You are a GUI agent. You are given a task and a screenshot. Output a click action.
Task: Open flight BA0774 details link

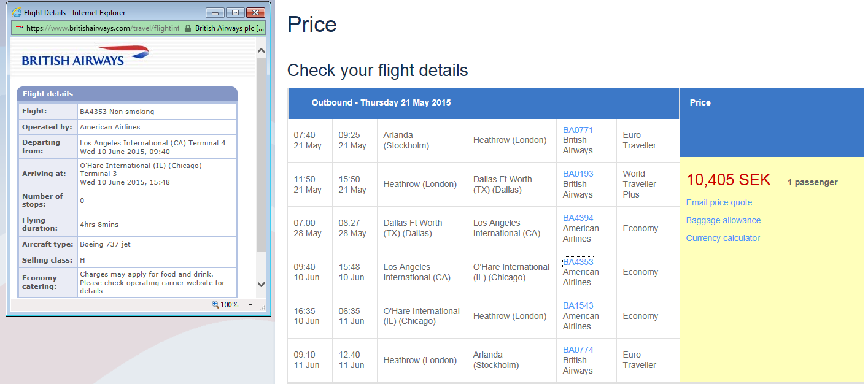click(x=578, y=350)
